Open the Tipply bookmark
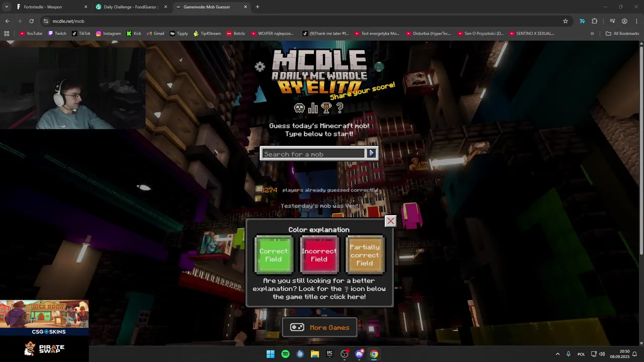The image size is (644, 362). click(x=179, y=34)
